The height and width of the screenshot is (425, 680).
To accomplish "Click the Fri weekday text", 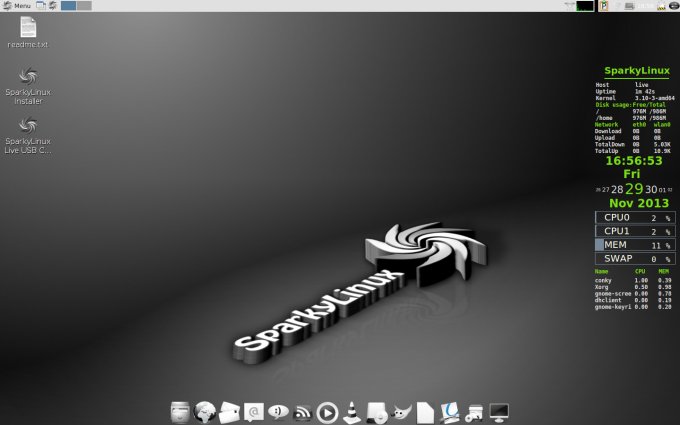I will click(631, 174).
